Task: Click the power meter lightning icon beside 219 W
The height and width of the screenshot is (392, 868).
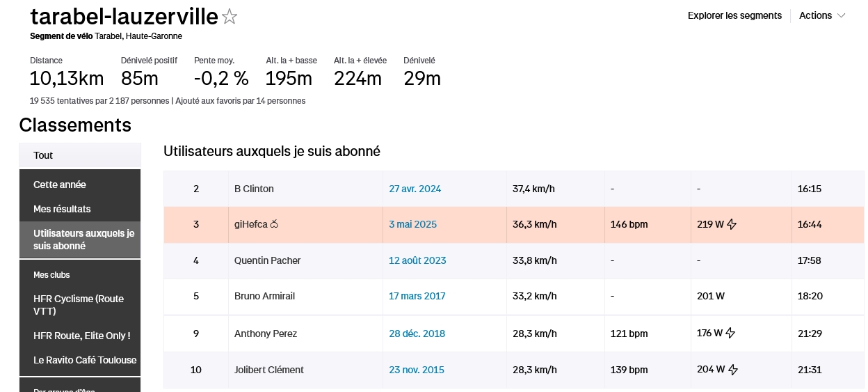Action: (x=732, y=224)
